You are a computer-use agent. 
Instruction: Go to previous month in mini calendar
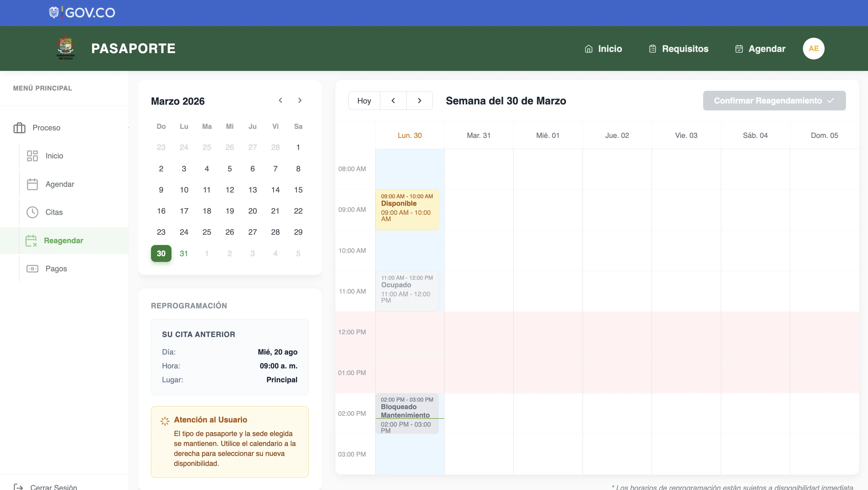click(x=280, y=100)
